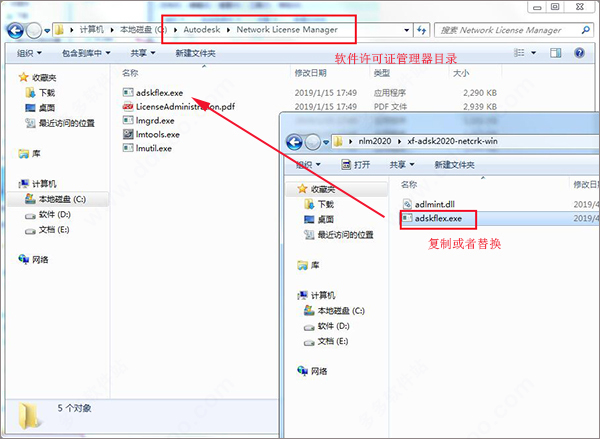Select LicenseAdministration.pdf file
The height and width of the screenshot is (439, 600).
point(179,106)
